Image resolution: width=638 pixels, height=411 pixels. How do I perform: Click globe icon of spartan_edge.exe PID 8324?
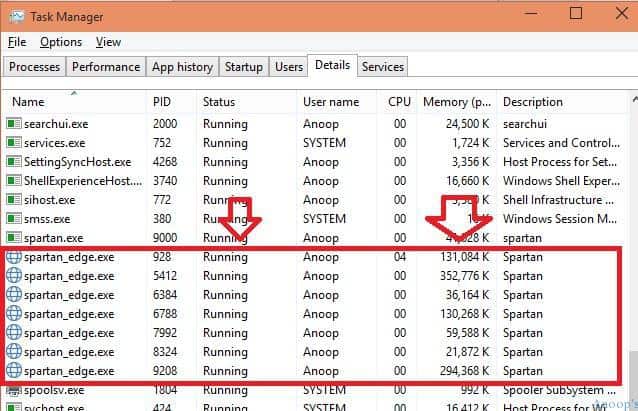14,352
